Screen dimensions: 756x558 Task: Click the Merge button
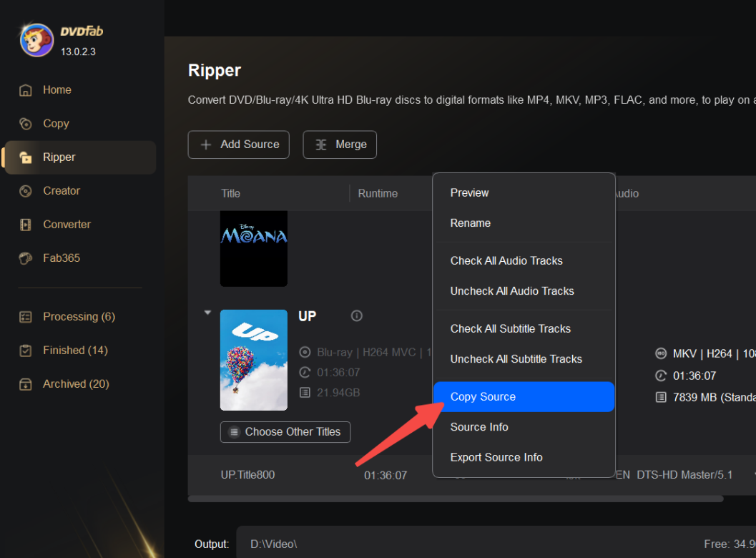pos(340,145)
